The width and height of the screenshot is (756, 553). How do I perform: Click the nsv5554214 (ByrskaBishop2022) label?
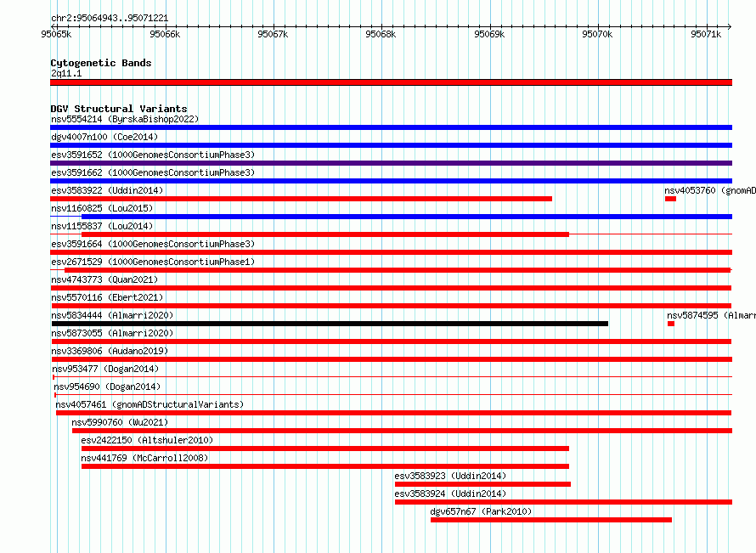tap(125, 119)
